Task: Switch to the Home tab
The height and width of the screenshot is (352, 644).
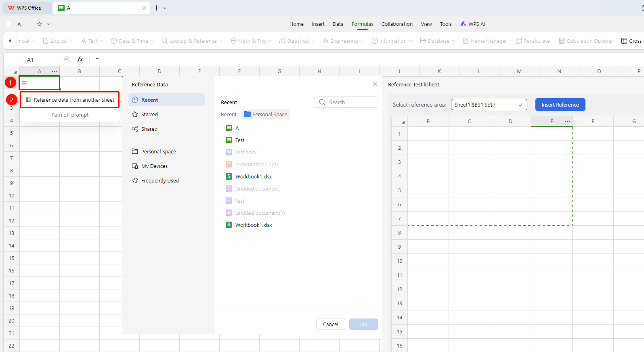Action: (x=296, y=24)
